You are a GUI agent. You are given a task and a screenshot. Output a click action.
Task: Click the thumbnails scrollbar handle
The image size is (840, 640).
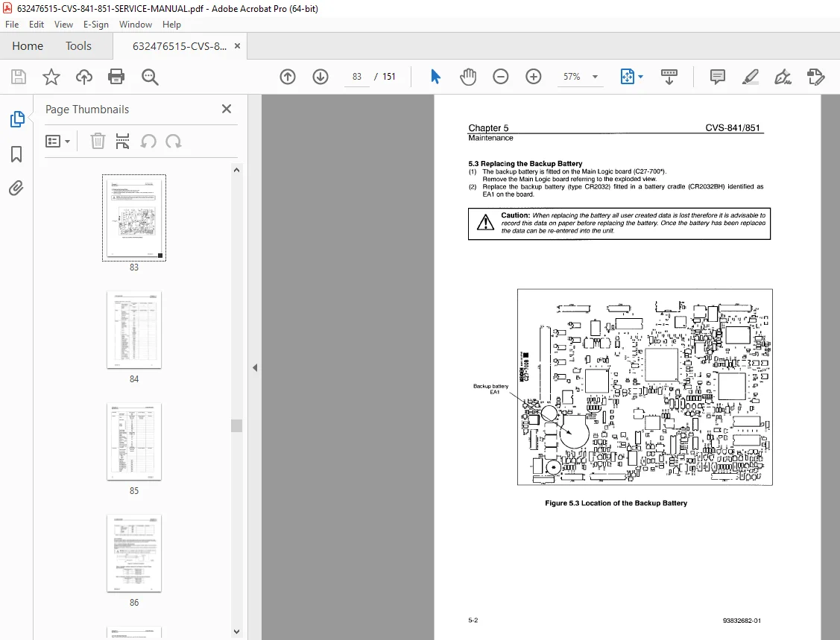(x=236, y=425)
